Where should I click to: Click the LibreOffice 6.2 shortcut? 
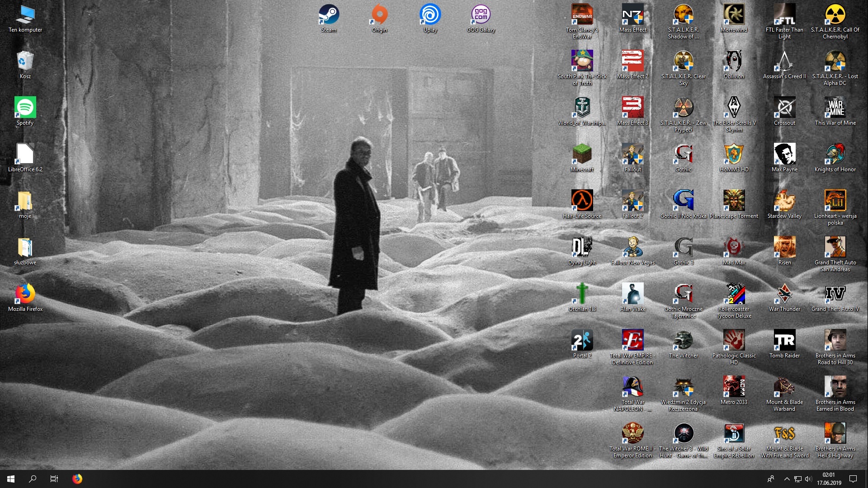click(x=25, y=154)
